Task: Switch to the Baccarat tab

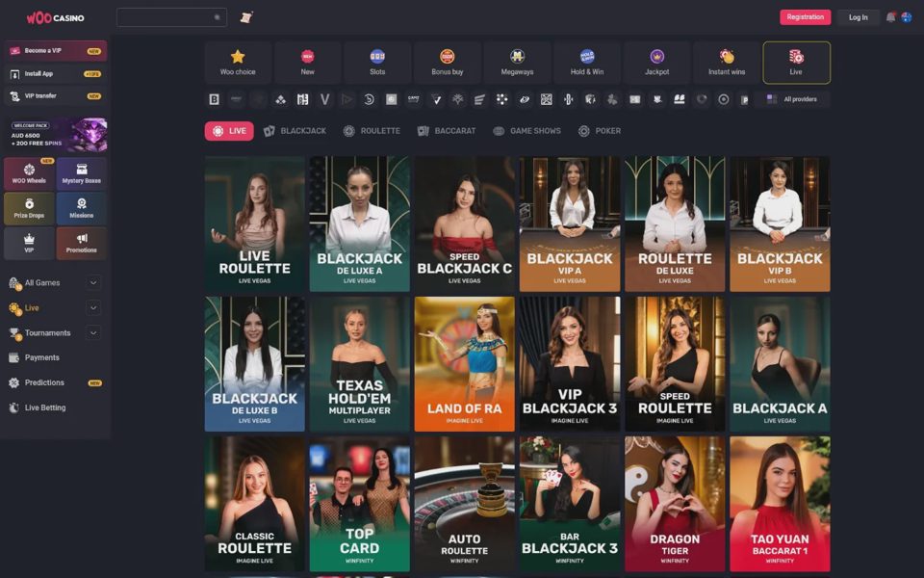Action: pyautogui.click(x=447, y=131)
